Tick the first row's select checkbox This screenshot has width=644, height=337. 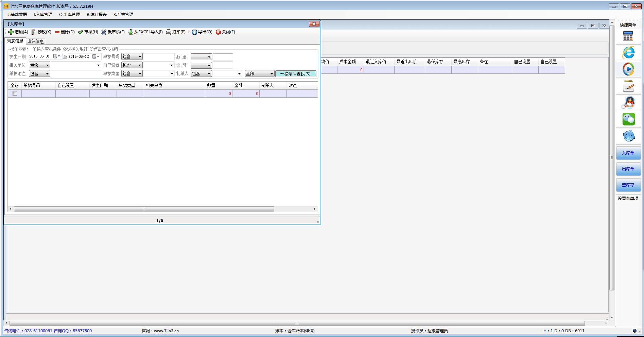coord(15,94)
